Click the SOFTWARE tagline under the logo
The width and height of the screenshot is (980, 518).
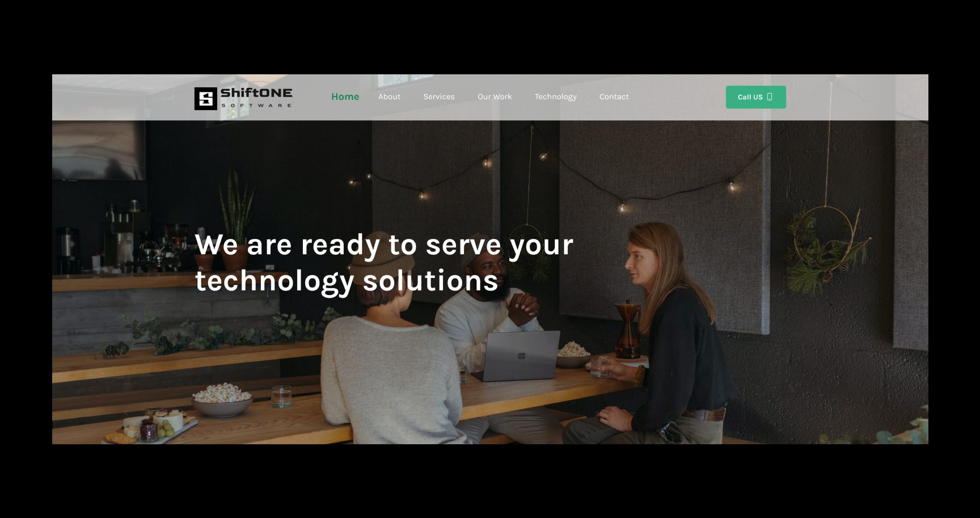click(x=256, y=106)
